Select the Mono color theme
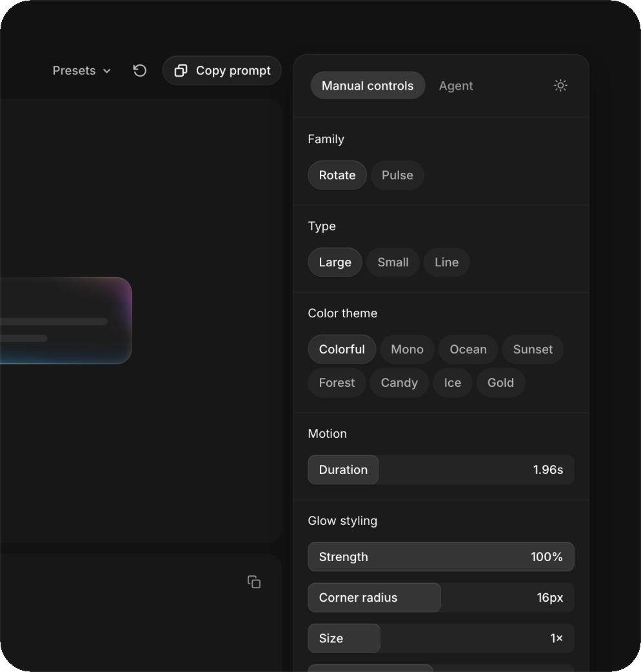Viewport: 641px width, 672px height. coord(407,350)
